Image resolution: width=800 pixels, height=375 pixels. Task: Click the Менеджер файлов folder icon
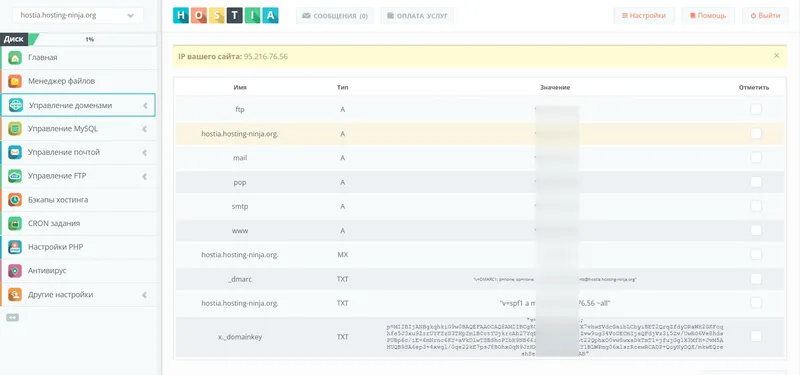[15, 81]
